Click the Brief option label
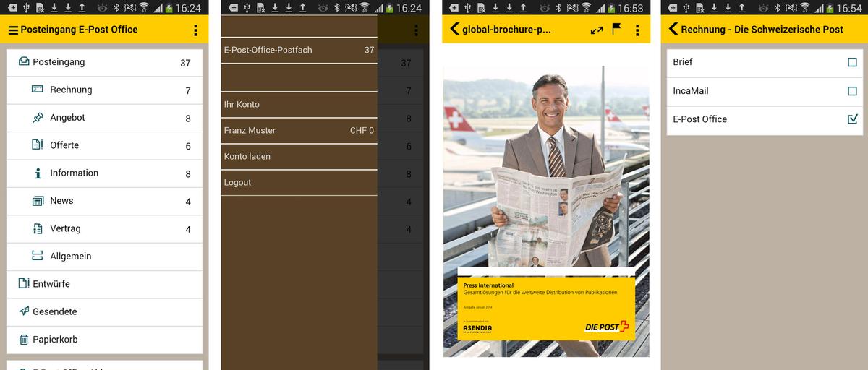Viewport: 868px width, 370px height. (683, 62)
